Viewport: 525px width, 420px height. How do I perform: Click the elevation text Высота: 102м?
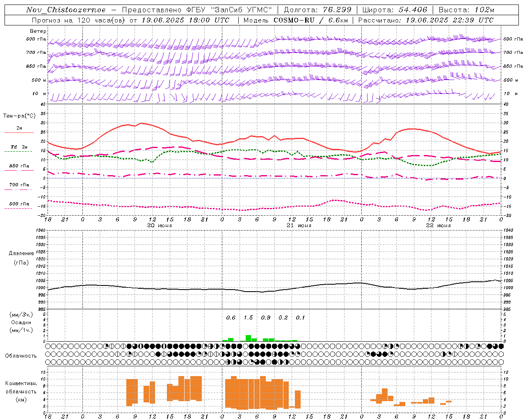tap(466, 10)
